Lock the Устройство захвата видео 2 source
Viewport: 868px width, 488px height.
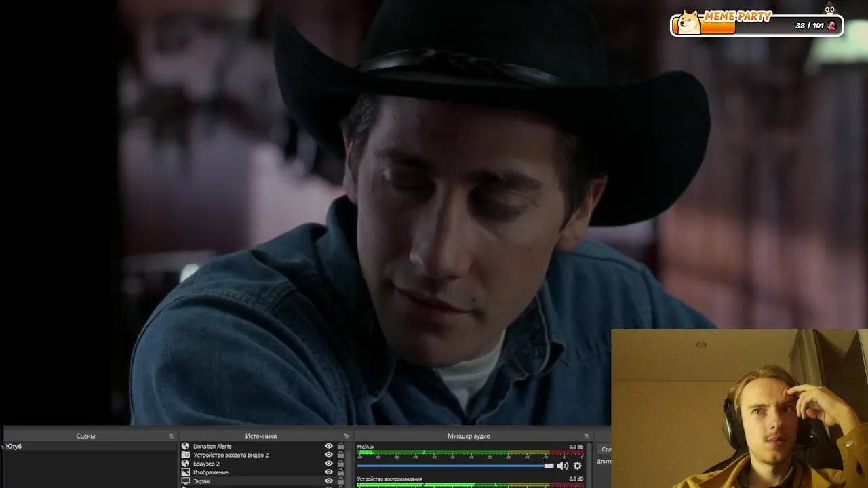340,455
